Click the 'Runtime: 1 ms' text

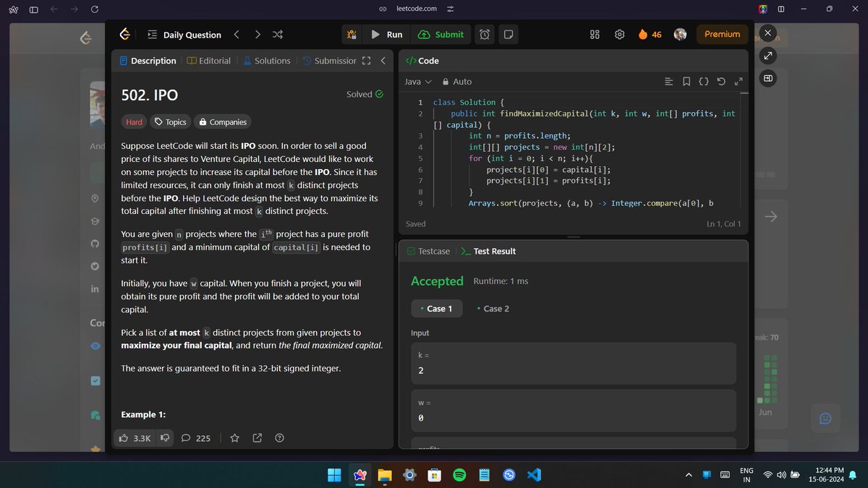[501, 281]
